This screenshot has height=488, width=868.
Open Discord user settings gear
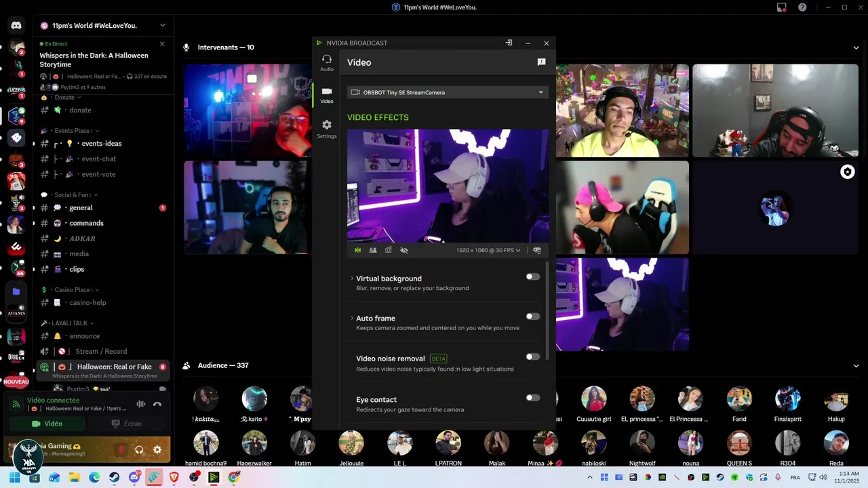pyautogui.click(x=157, y=449)
